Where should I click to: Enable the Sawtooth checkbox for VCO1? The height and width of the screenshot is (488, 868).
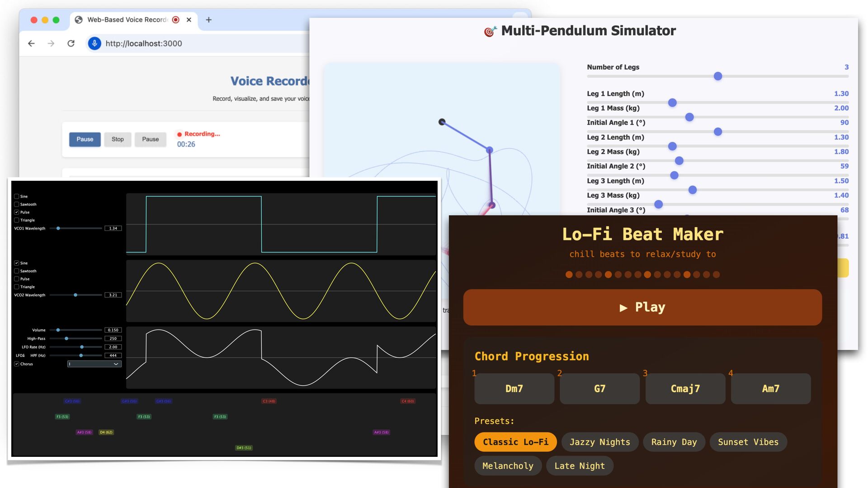[17, 204]
